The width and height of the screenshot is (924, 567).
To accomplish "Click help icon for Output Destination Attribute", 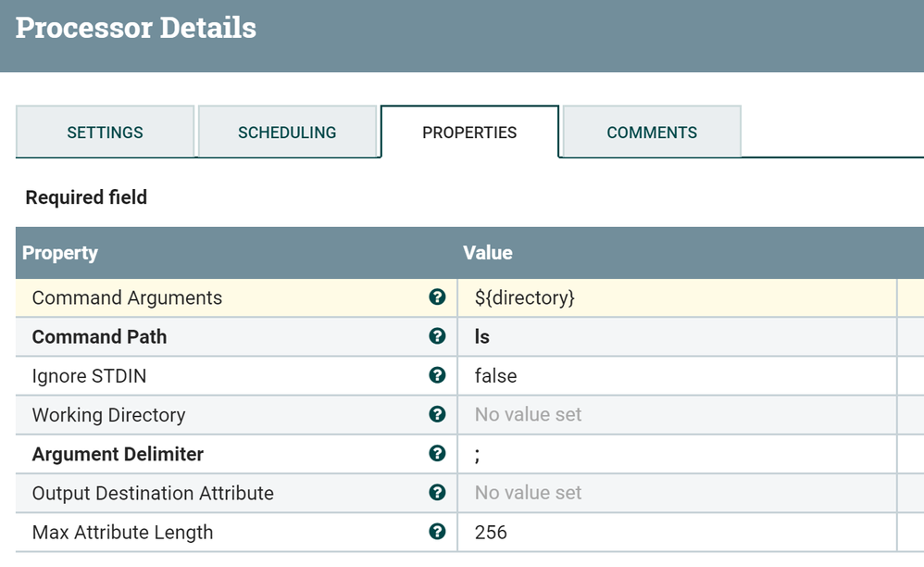I will pyautogui.click(x=437, y=492).
